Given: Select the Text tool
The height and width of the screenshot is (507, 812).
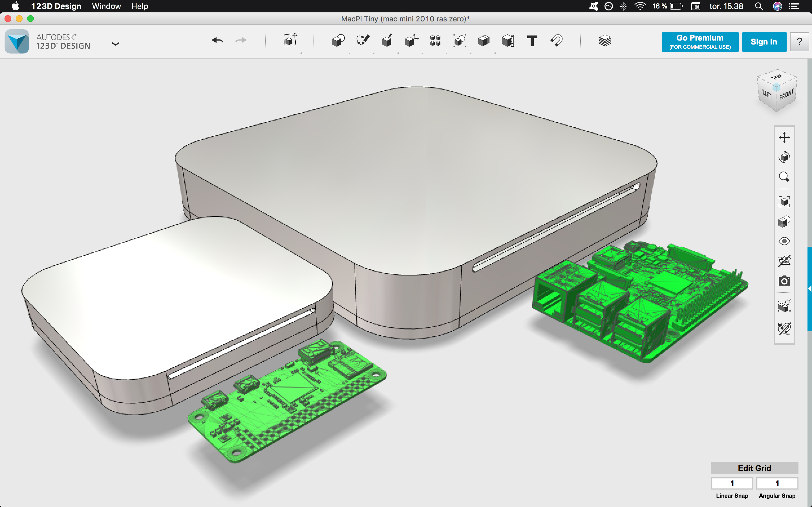Looking at the screenshot, I should click(532, 41).
